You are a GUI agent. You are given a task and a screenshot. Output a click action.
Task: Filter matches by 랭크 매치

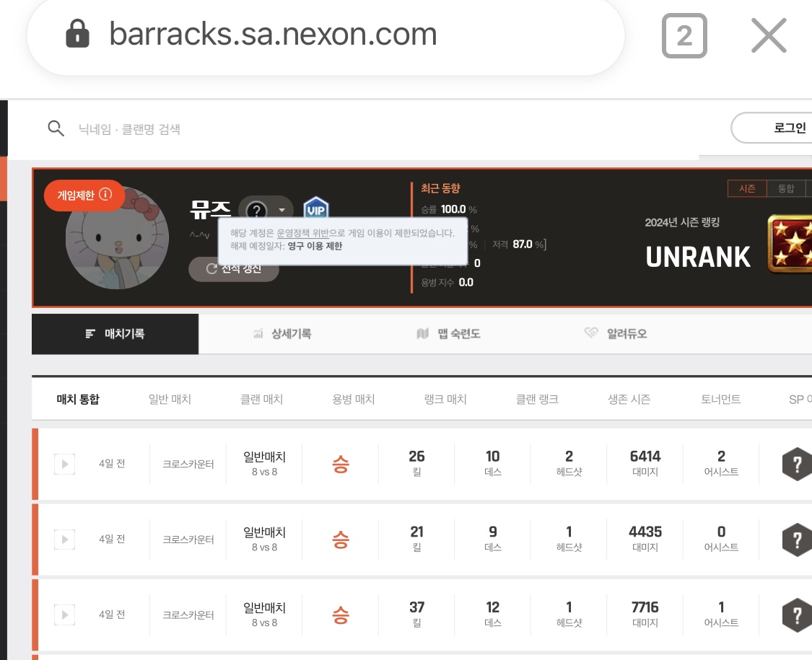(x=445, y=399)
